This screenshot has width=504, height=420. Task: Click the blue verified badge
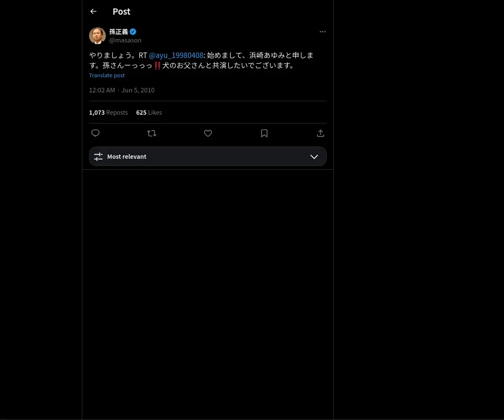point(133,31)
